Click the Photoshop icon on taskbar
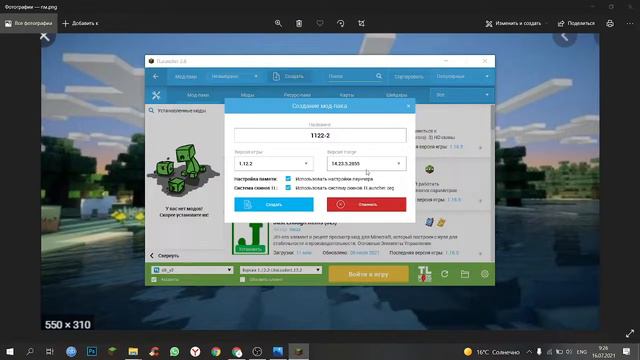 92,351
